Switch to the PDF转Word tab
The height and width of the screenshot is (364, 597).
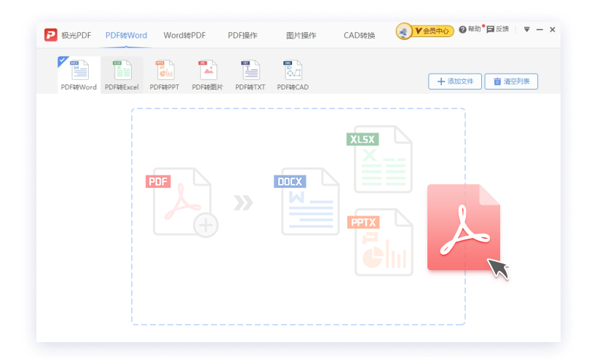click(126, 35)
